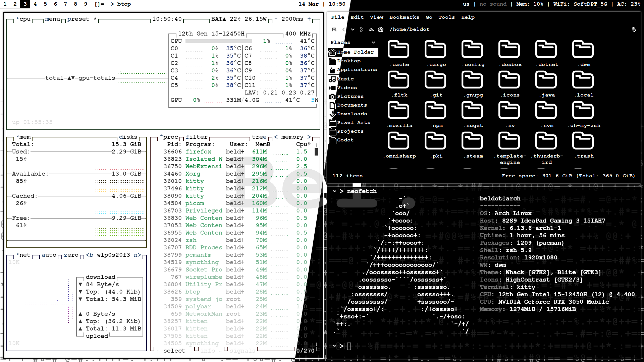644x362 pixels.
Task: Open Documents in Places sidebar
Action: [353, 105]
